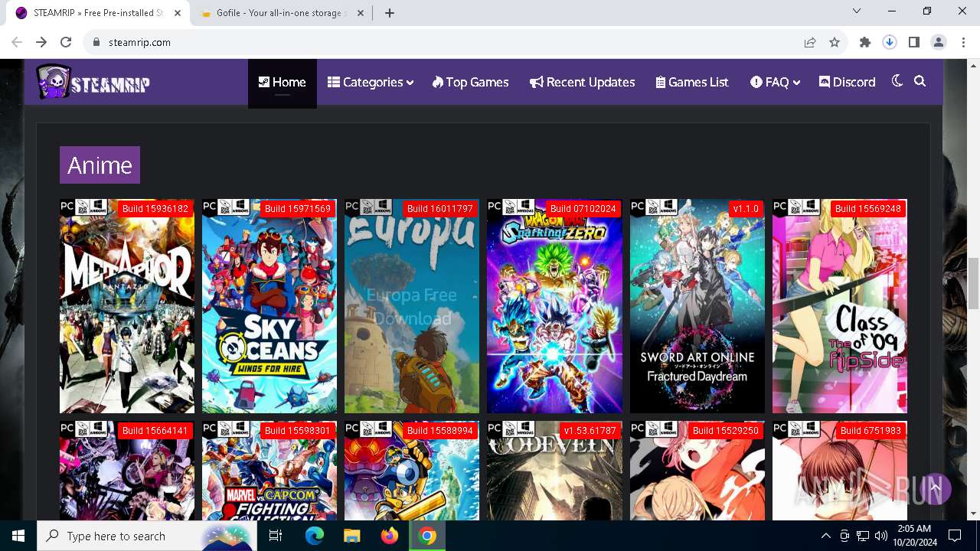Share this page icon
This screenshot has height=551, width=980.
click(810, 42)
